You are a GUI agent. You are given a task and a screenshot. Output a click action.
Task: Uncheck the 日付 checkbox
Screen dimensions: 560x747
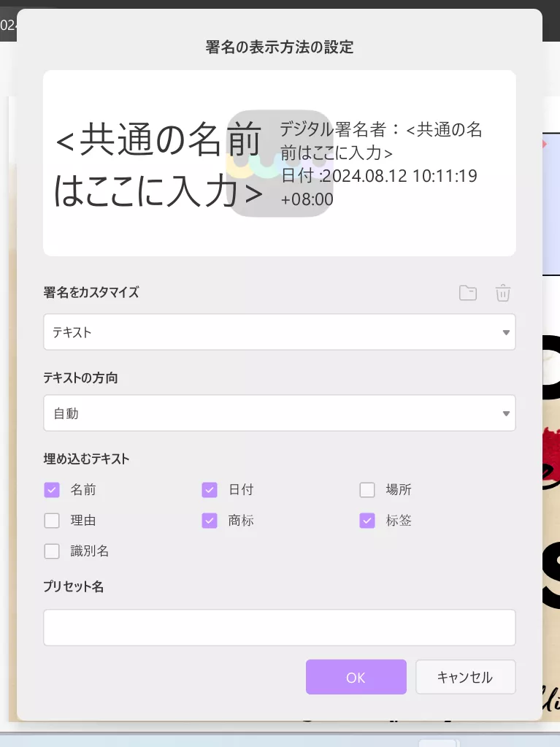coord(210,490)
